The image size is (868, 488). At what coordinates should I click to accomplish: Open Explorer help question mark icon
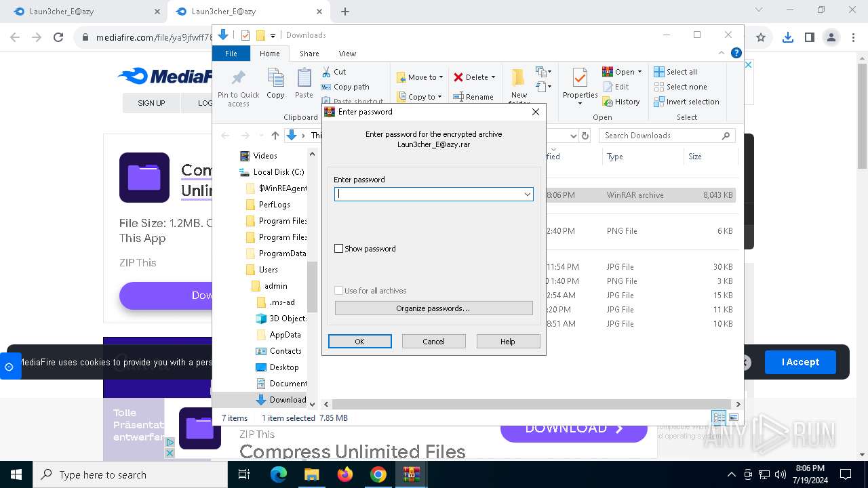tap(736, 53)
